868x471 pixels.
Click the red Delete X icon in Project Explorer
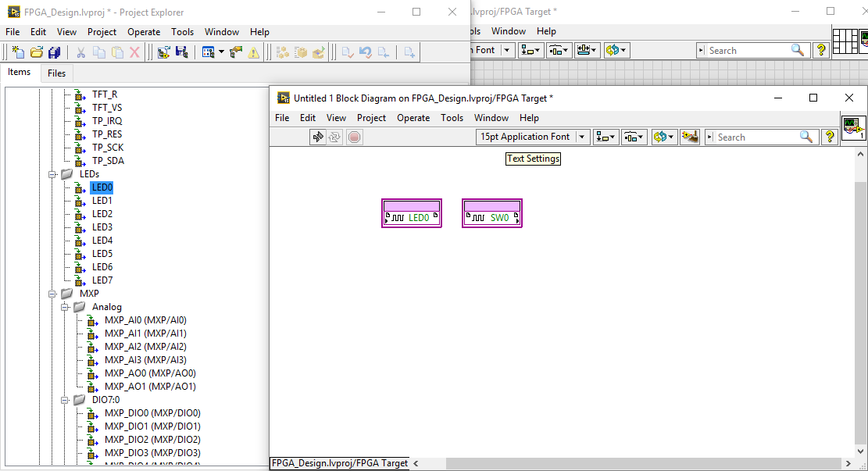pos(134,52)
